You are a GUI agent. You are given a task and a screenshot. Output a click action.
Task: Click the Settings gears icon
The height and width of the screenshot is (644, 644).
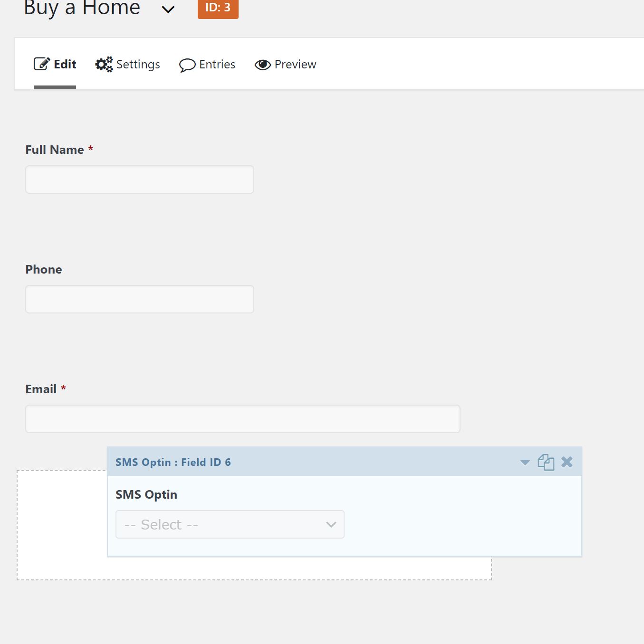pyautogui.click(x=104, y=64)
